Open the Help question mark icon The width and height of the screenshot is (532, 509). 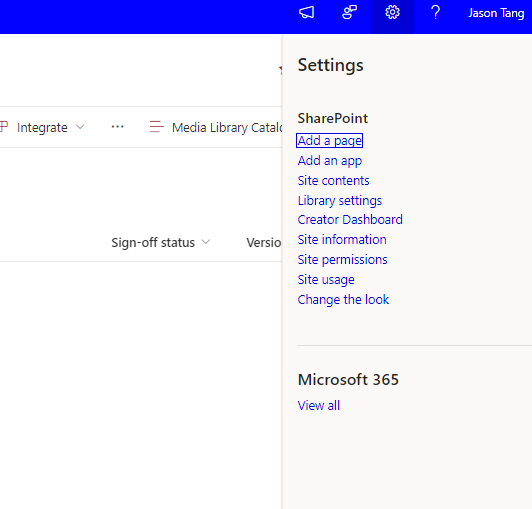click(x=436, y=13)
